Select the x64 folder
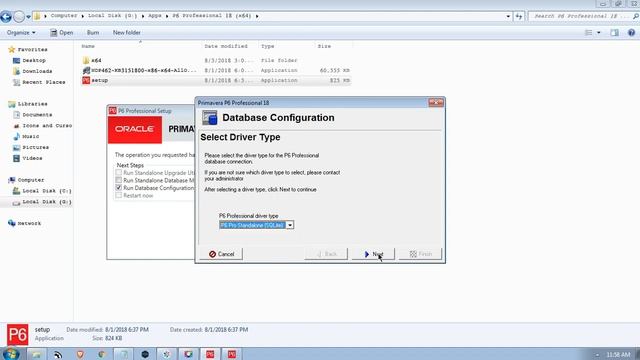 [216, 60]
